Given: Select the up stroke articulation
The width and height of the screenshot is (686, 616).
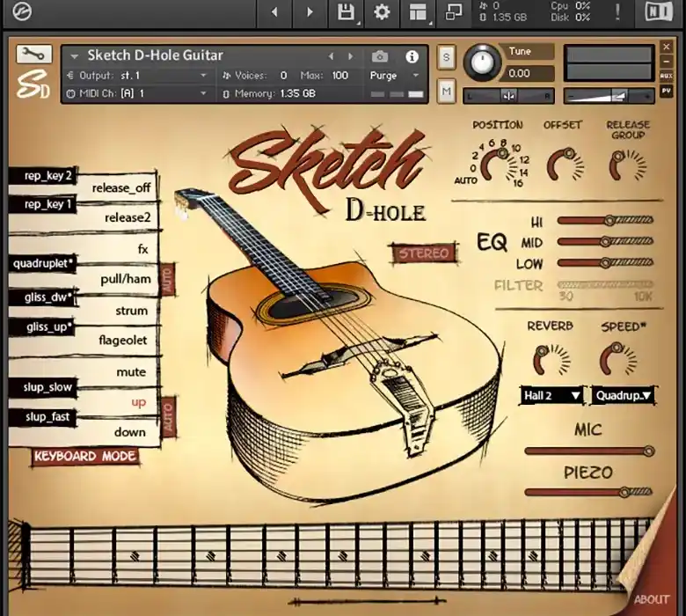Looking at the screenshot, I should coord(139,402).
